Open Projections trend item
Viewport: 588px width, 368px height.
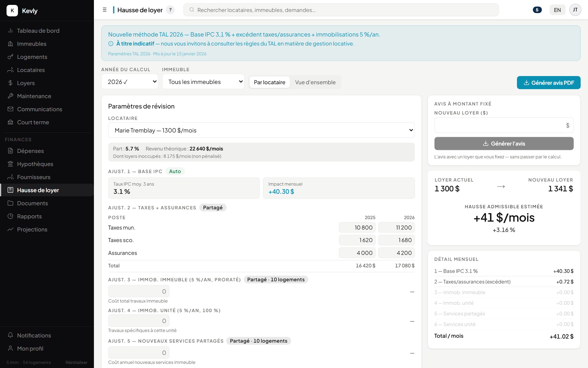(47, 229)
